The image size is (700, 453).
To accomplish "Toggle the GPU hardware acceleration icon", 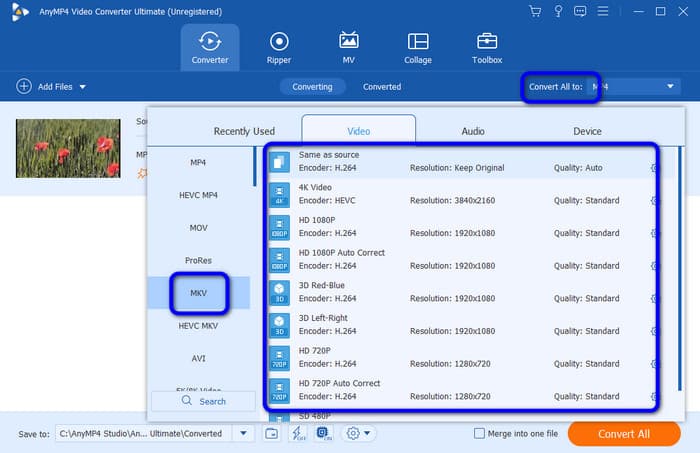I will [324, 433].
